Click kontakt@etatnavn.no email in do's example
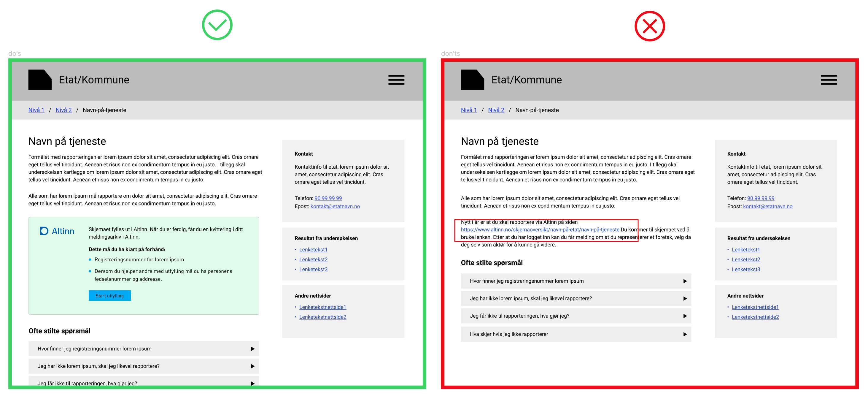Viewport: 868px width, 399px height. pos(335,206)
